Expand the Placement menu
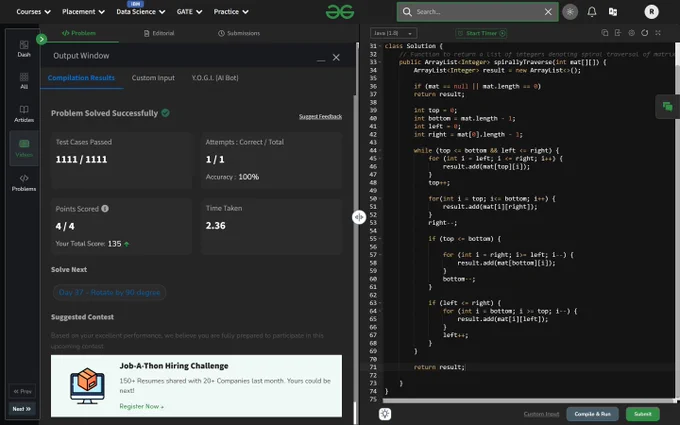This screenshot has width=680, height=425. pyautogui.click(x=83, y=12)
